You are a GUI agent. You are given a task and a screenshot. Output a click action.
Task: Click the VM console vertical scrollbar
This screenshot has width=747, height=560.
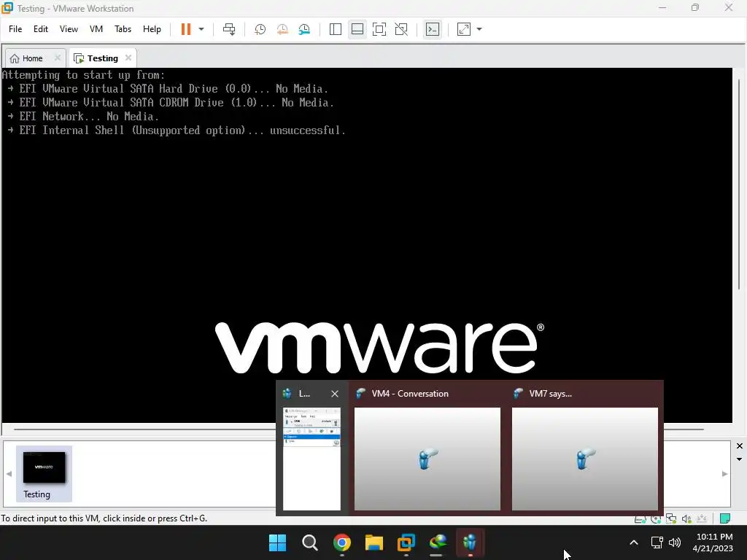point(739,183)
